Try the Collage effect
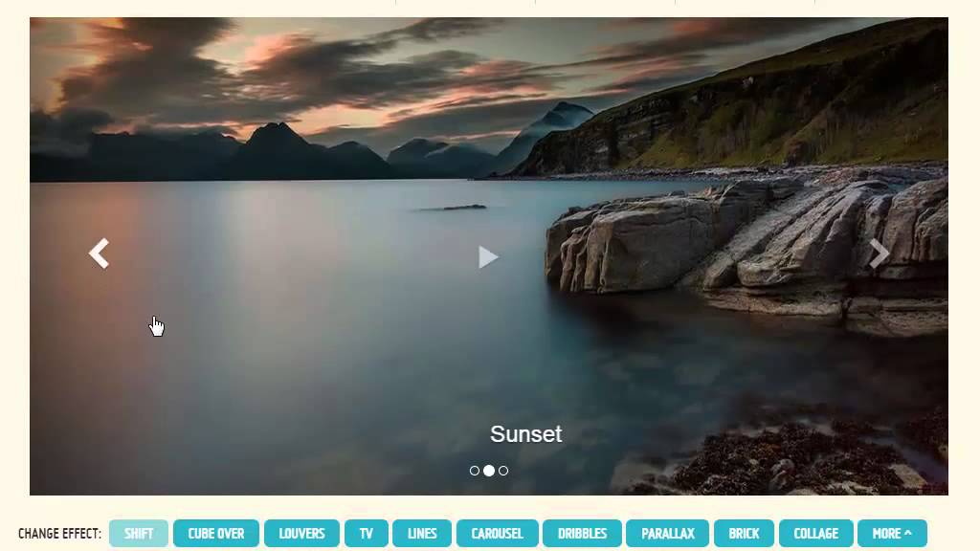The width and height of the screenshot is (980, 551). coord(816,534)
